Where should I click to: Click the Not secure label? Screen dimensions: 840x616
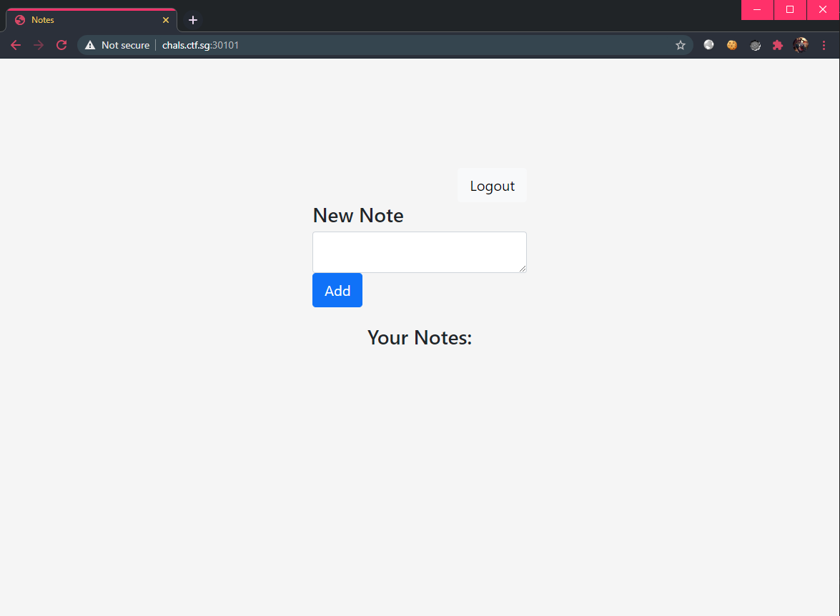[124, 44]
